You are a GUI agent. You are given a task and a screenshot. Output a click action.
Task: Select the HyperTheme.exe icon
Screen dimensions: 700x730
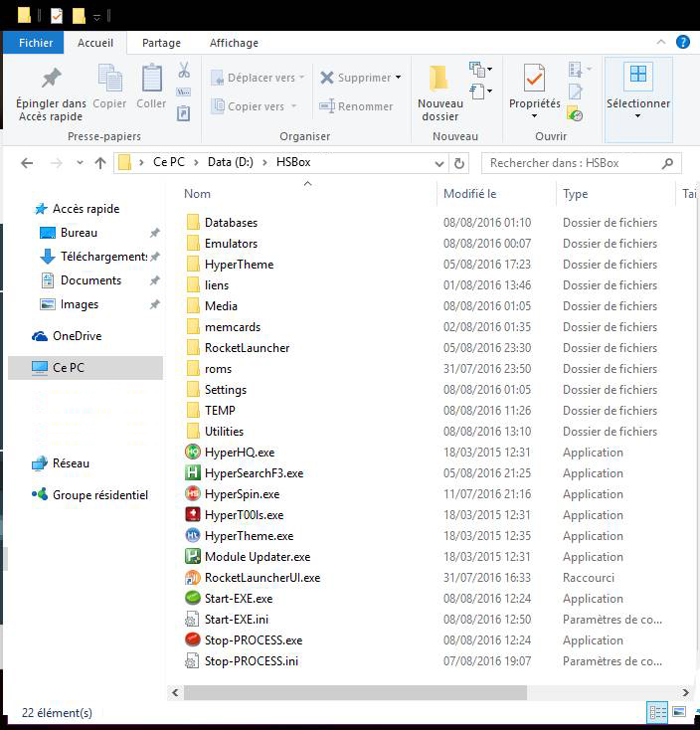[x=193, y=536]
